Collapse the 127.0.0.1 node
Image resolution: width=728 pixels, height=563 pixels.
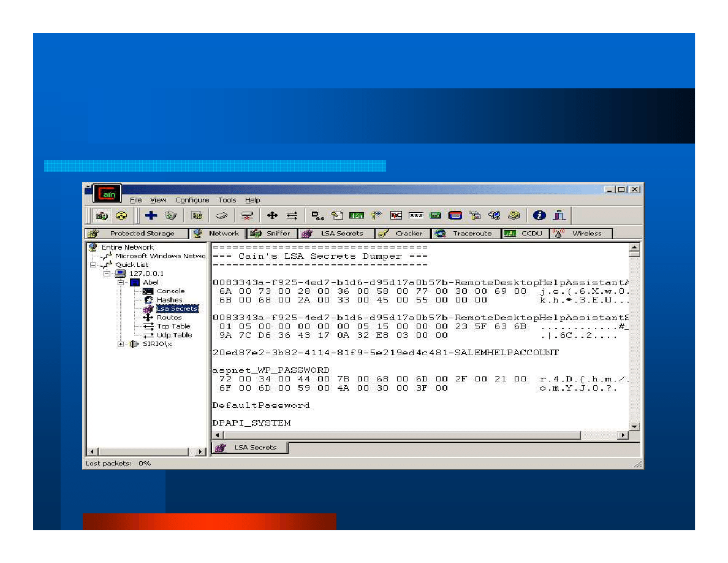coord(107,274)
